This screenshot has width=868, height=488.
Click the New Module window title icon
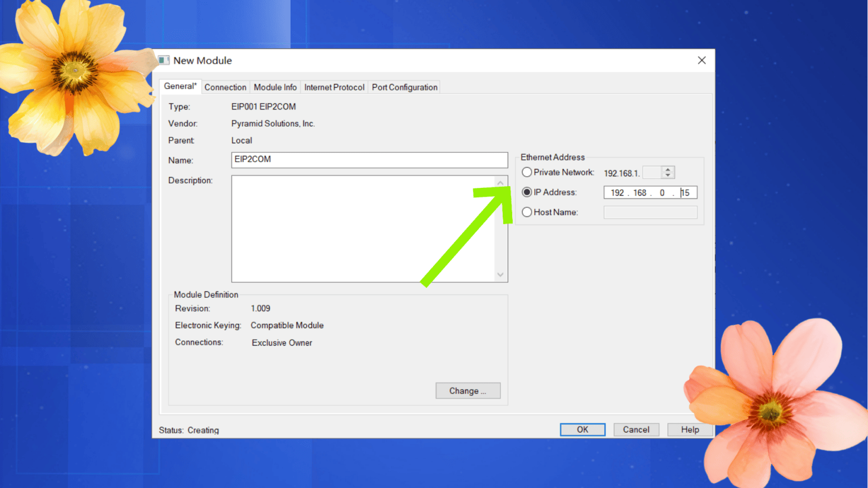tap(163, 60)
